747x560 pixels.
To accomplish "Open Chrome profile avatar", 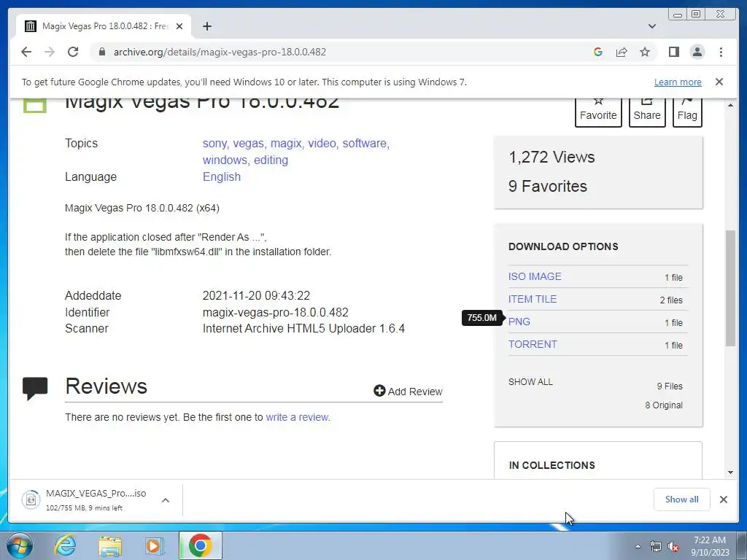I will pos(697,52).
